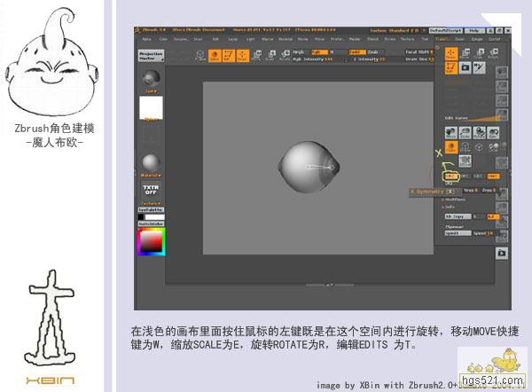
Task: Open the Tool menu
Action: pyautogui.click(x=425, y=39)
